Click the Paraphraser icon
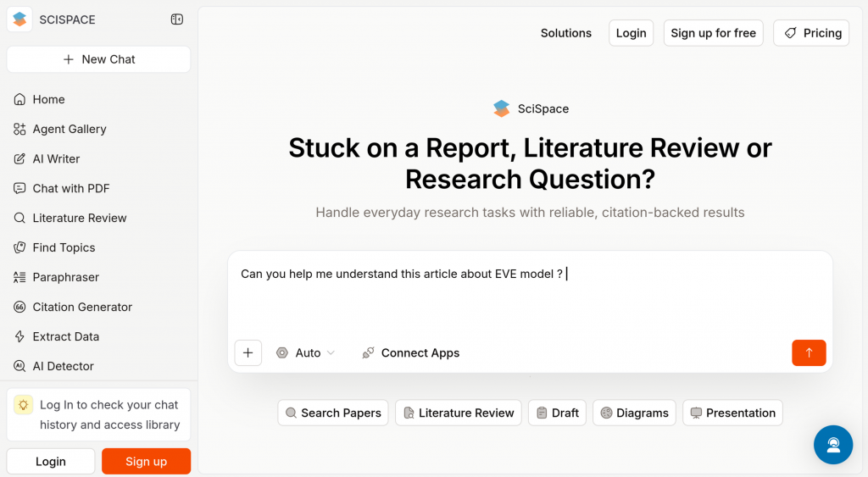Screen dimensions: 868x477 [x=19, y=277]
